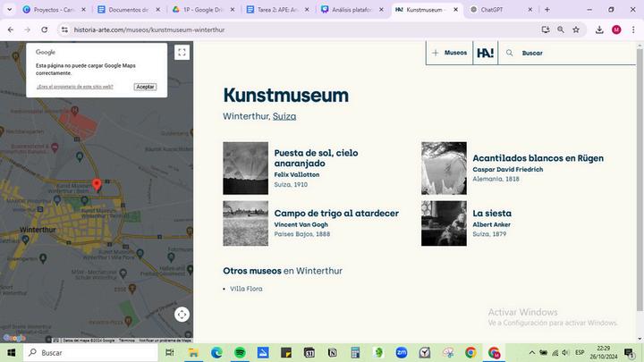Open the browser downloads icon
The width and height of the screenshot is (644, 362).
[599, 29]
